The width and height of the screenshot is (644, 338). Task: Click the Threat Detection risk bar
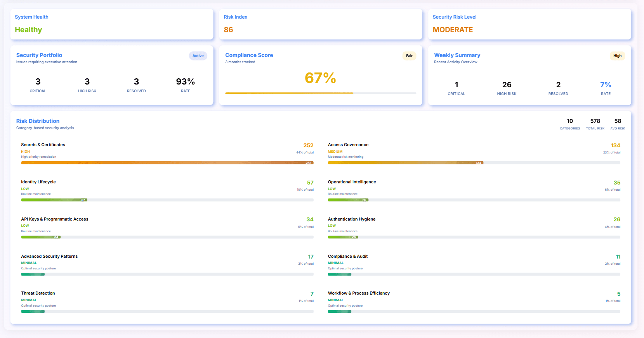click(x=167, y=312)
